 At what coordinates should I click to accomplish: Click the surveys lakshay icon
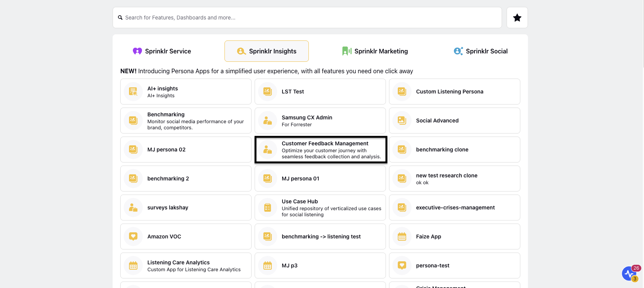[x=133, y=208]
